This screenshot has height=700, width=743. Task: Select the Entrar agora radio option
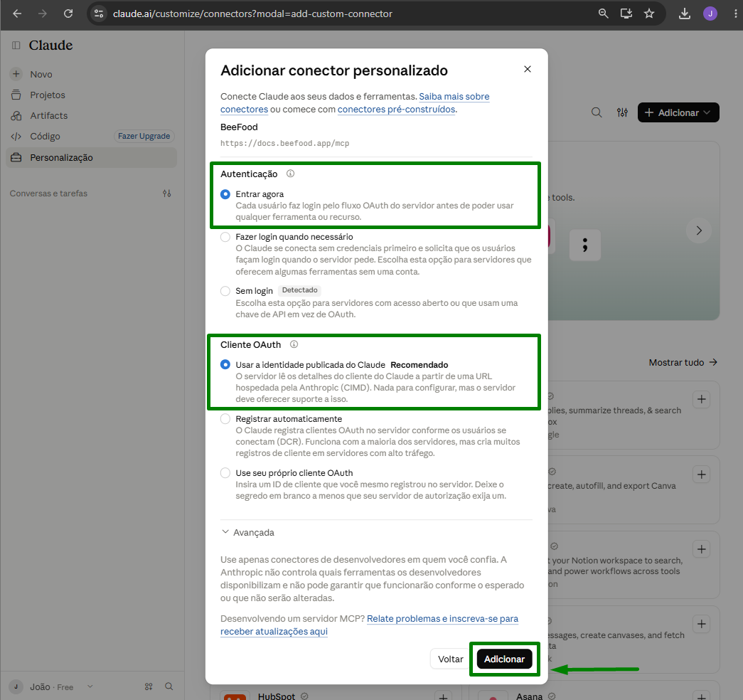[225, 194]
